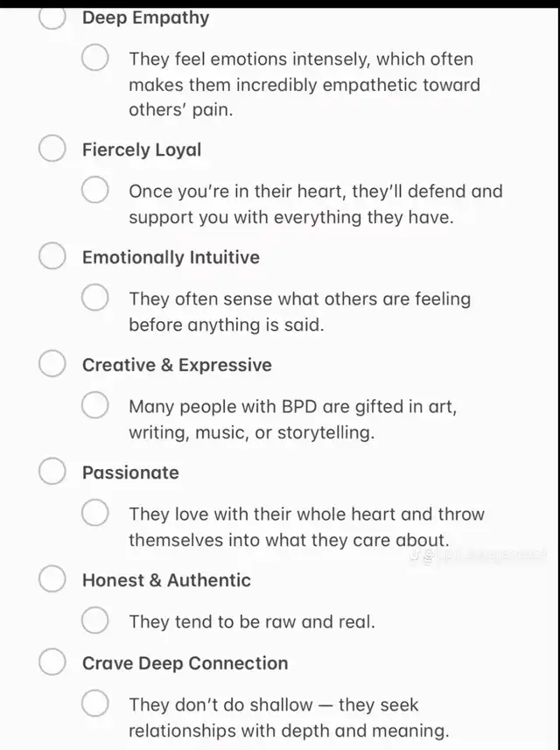Image resolution: width=560 pixels, height=750 pixels.
Task: Check the 'They love with their whole heart' circle
Action: pyautogui.click(x=94, y=513)
